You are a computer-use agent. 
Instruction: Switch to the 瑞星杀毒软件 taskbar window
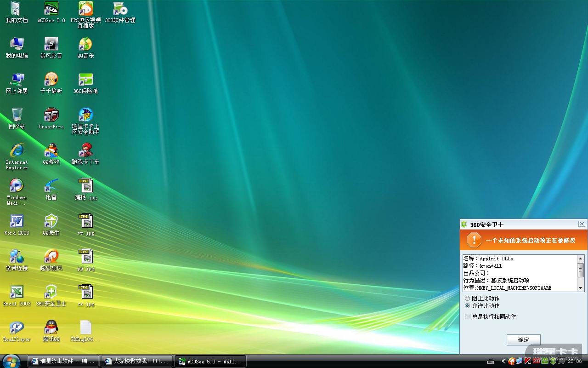[x=62, y=362]
